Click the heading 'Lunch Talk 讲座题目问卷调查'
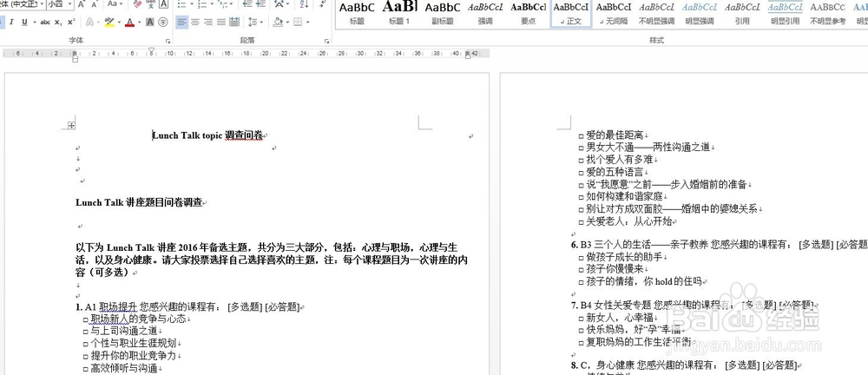This screenshot has height=375, width=868. click(x=139, y=202)
